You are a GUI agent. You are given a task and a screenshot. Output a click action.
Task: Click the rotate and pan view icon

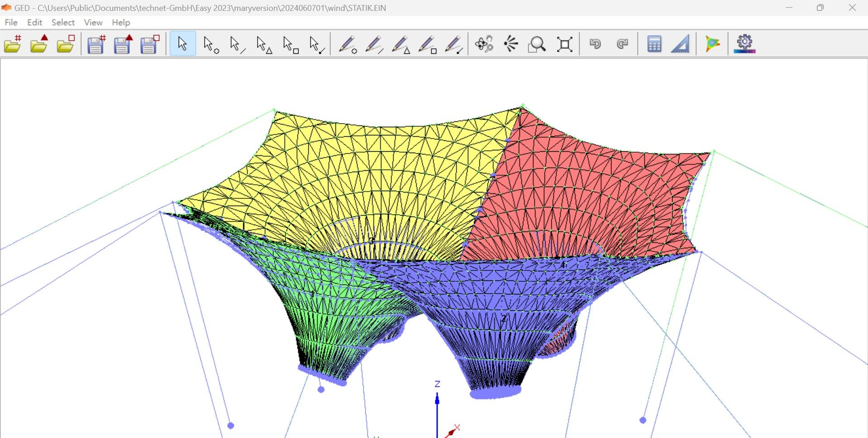coord(484,44)
